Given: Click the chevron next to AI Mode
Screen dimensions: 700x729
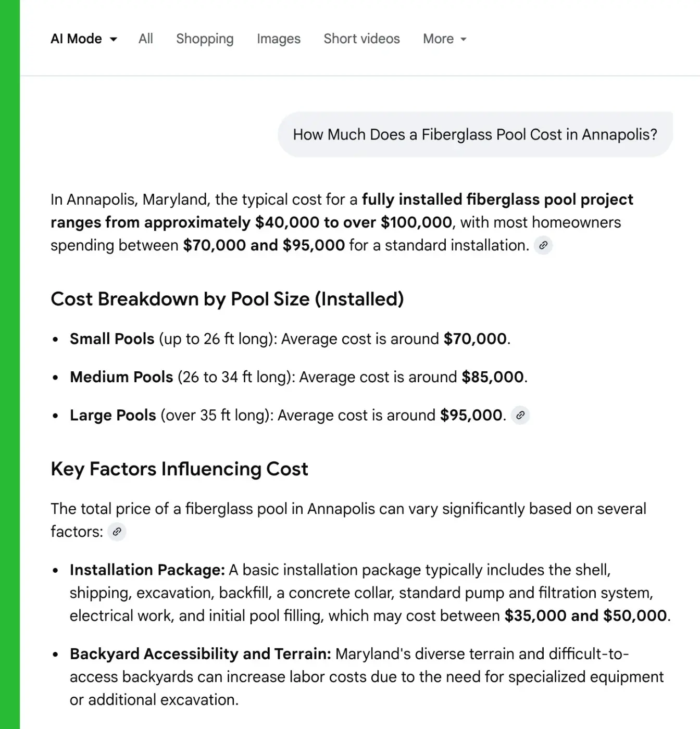Looking at the screenshot, I should pos(114,39).
